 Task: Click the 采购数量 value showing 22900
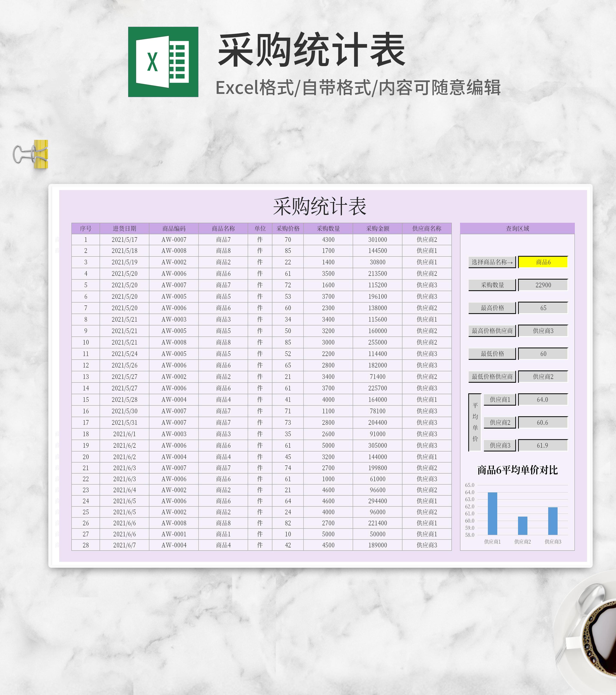coord(543,285)
